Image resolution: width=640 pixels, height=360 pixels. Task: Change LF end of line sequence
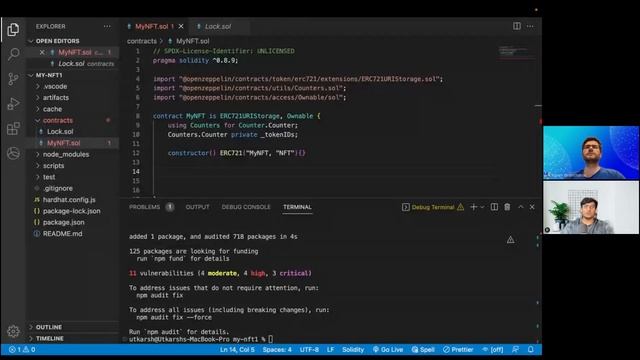[x=330, y=349]
